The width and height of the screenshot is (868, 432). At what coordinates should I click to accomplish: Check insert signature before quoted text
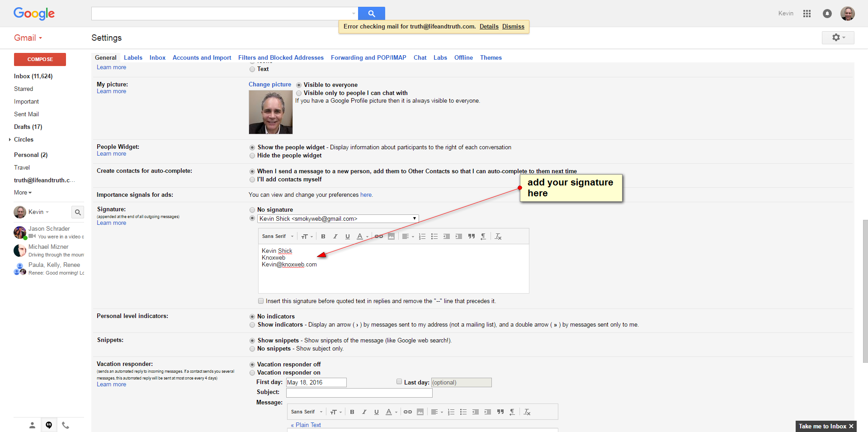pyautogui.click(x=261, y=301)
